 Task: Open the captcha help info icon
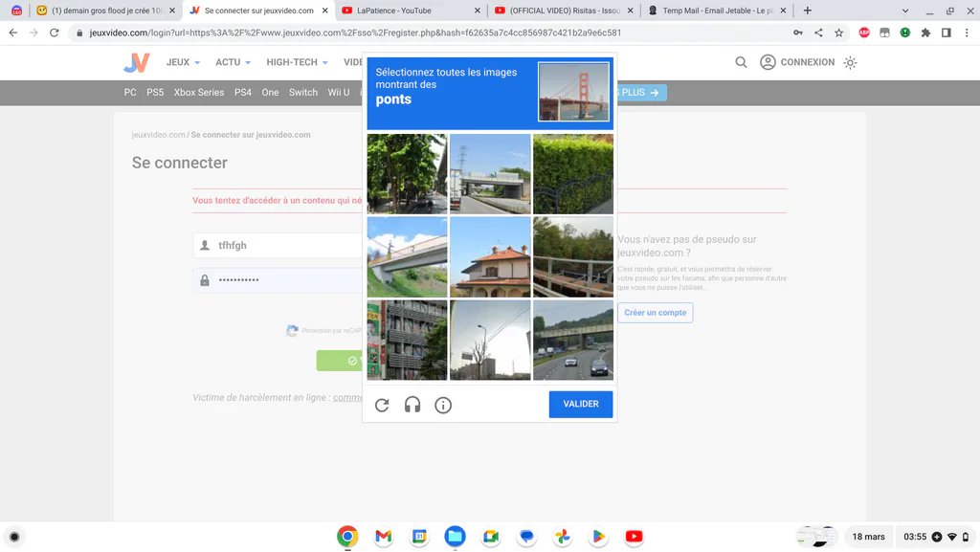click(x=443, y=406)
